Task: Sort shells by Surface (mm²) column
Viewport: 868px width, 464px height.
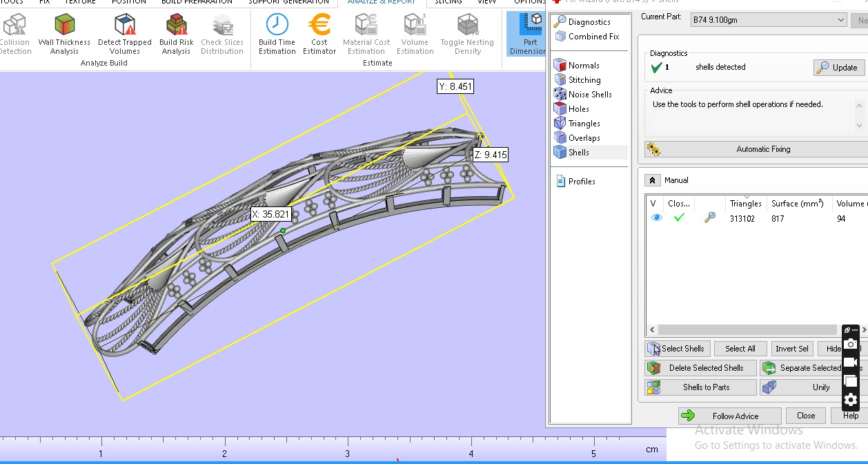Action: tap(798, 204)
